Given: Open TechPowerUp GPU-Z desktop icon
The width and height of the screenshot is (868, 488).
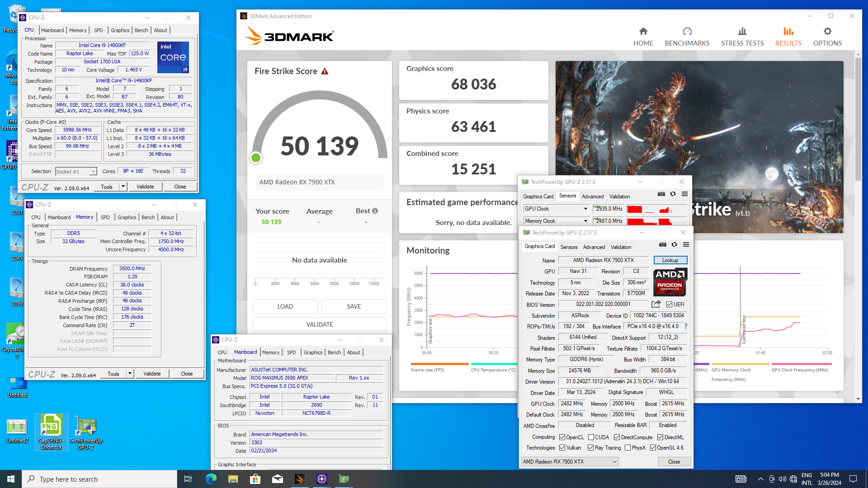Looking at the screenshot, I should (x=86, y=433).
